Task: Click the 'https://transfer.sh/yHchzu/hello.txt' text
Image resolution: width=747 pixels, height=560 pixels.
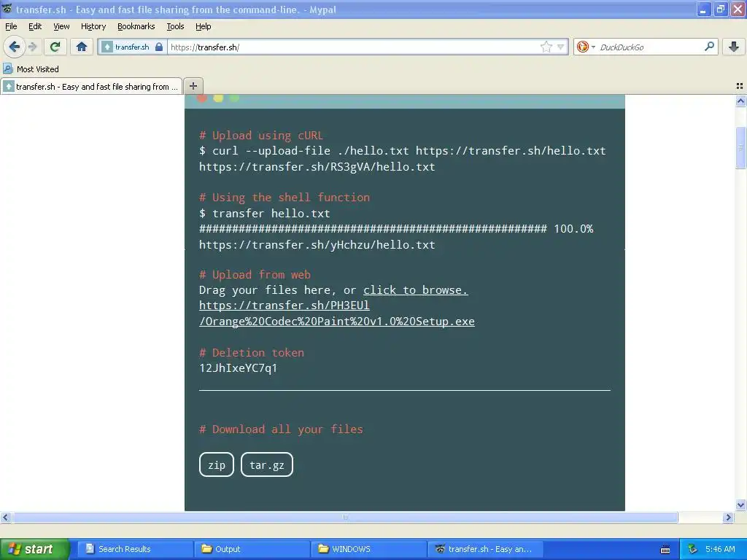Action: click(x=317, y=245)
